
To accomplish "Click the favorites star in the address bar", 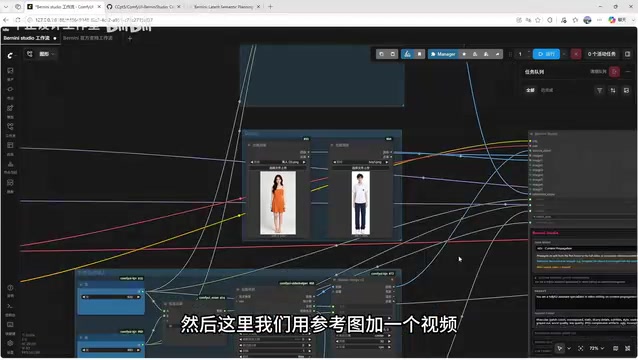I will [x=538, y=20].
